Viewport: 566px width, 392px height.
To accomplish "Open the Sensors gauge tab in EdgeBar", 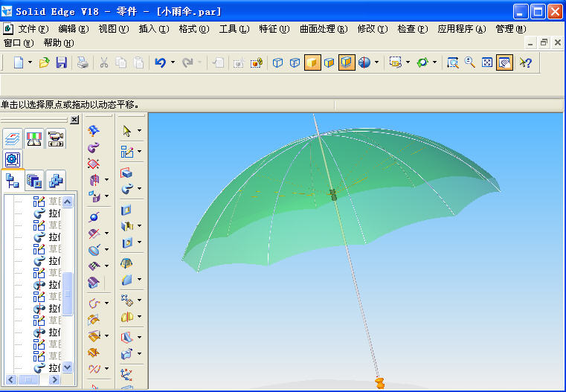I will click(34, 138).
